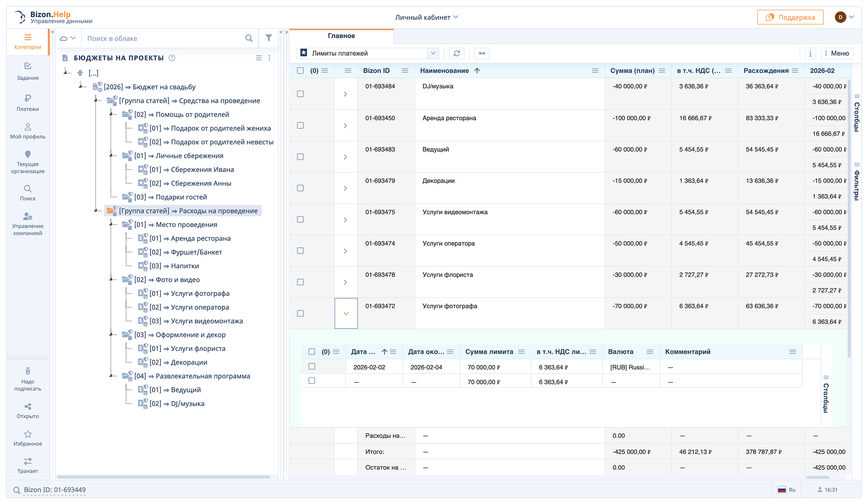Click the refresh icon in toolbar

pyautogui.click(x=457, y=53)
